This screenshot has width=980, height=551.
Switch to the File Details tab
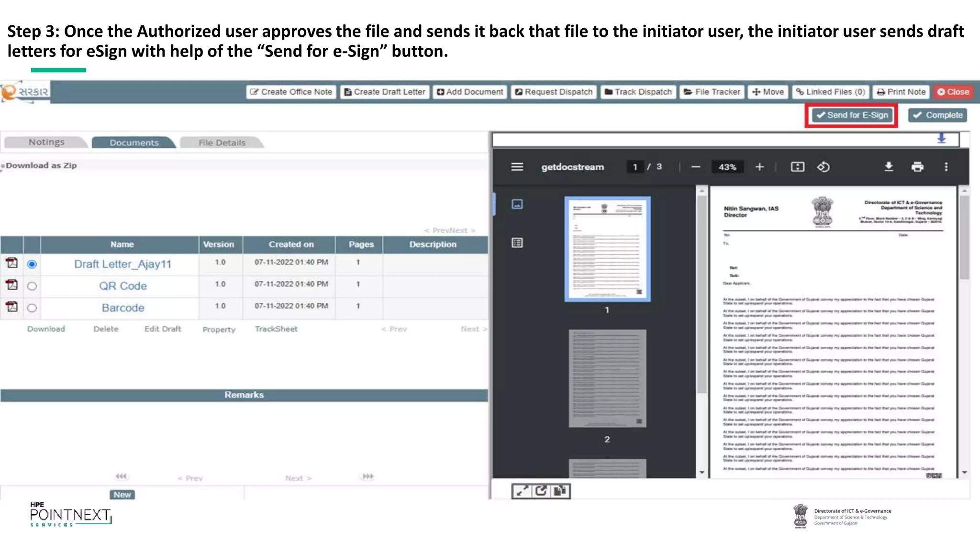pyautogui.click(x=222, y=143)
